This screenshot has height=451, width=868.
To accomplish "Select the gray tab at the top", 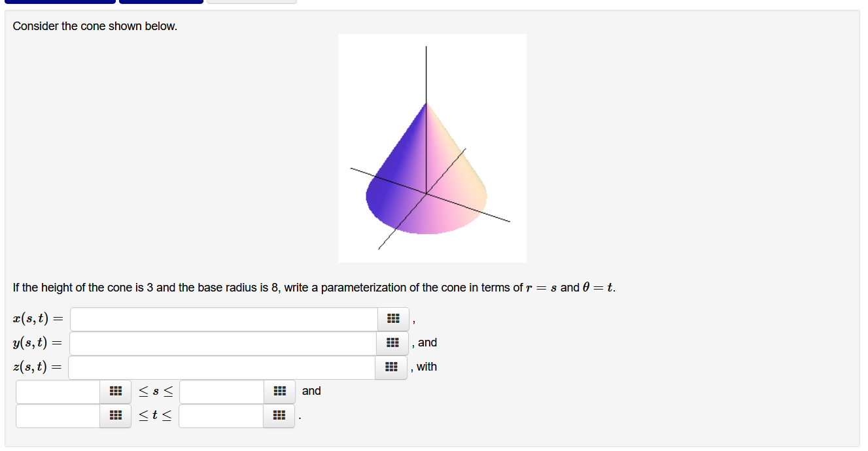I will 252,2.
